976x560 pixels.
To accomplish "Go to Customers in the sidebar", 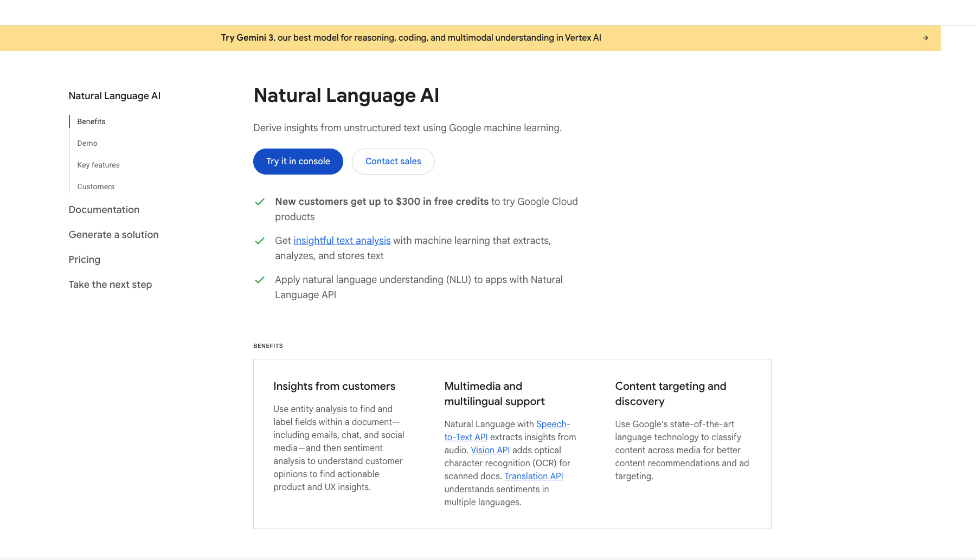I will pos(96,186).
